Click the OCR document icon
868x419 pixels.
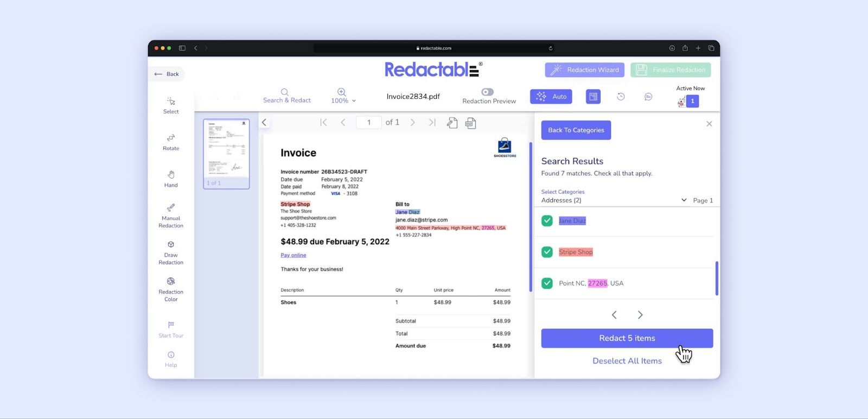pos(470,123)
